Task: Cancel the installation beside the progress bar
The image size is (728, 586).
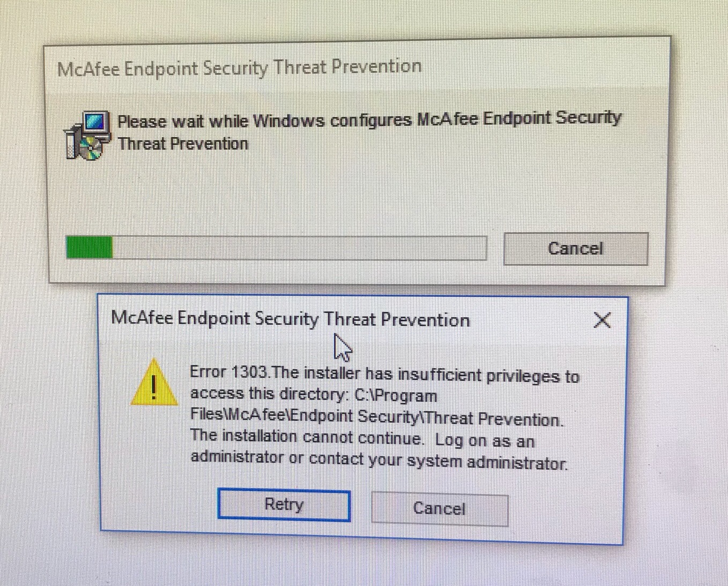Action: tap(576, 249)
